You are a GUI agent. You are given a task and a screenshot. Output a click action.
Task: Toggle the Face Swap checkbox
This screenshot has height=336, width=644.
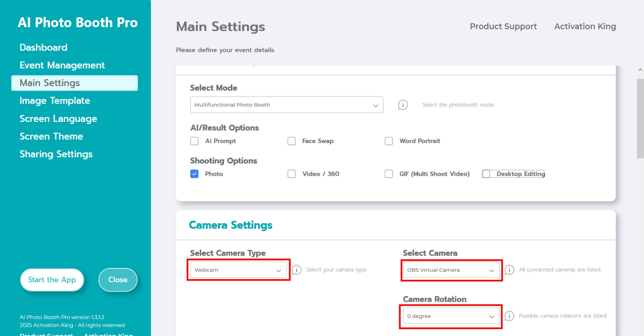point(291,141)
